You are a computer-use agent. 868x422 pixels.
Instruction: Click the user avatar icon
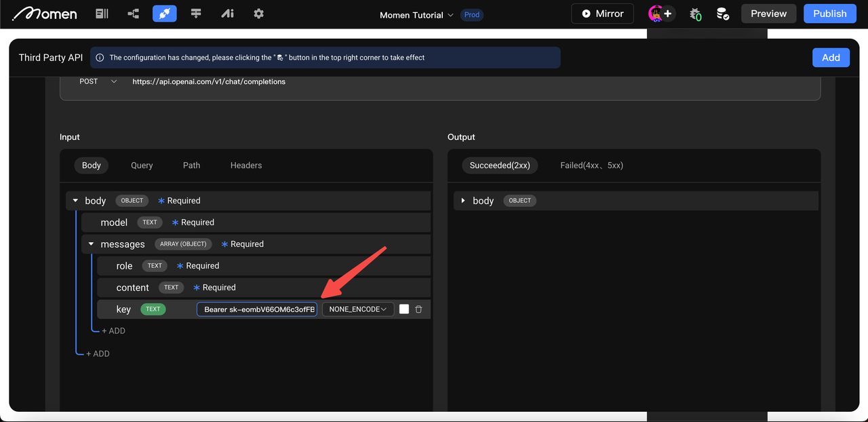point(655,14)
